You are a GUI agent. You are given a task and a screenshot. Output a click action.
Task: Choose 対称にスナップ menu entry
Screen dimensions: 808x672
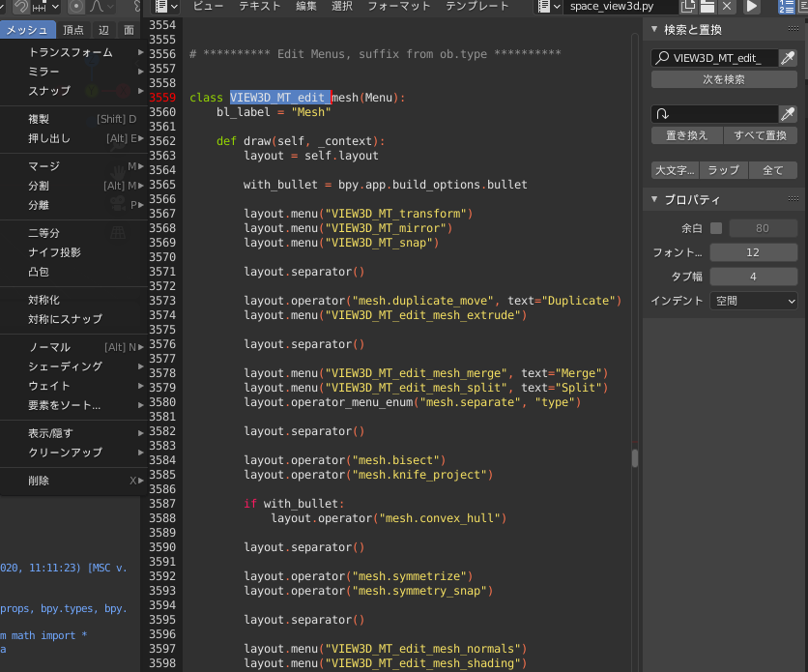coord(73,319)
